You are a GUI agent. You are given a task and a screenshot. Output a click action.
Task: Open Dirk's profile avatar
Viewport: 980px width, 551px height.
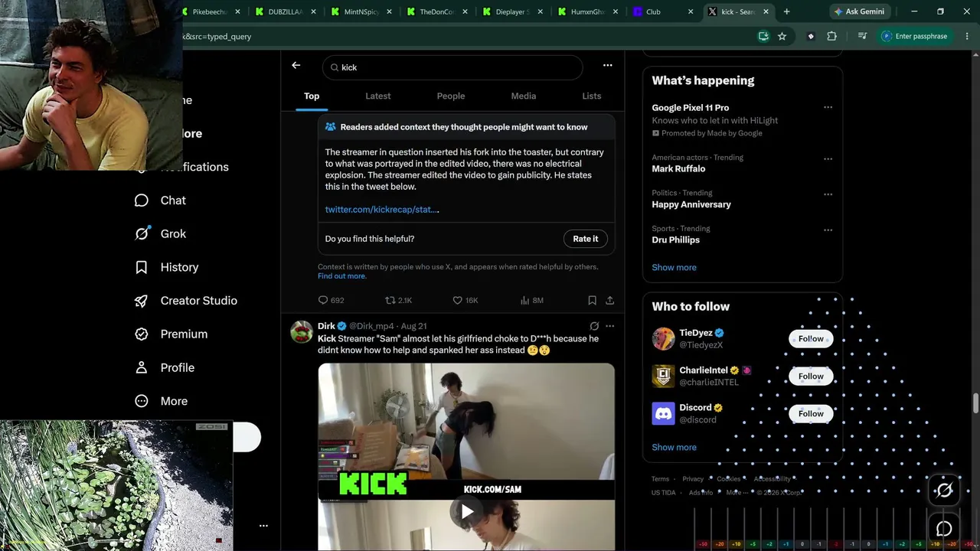click(302, 332)
